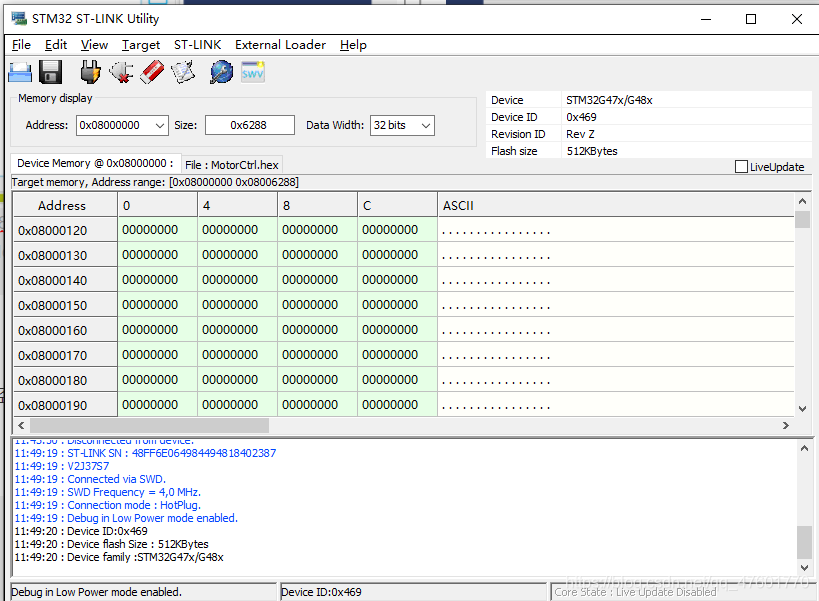Open the View menu
The width and height of the screenshot is (819, 601).
coord(94,45)
